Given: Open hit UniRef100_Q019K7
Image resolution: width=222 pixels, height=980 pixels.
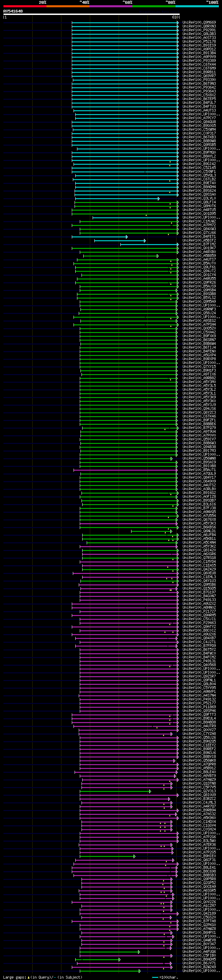Looking at the screenshot, I should pyautogui.click(x=199, y=248).
